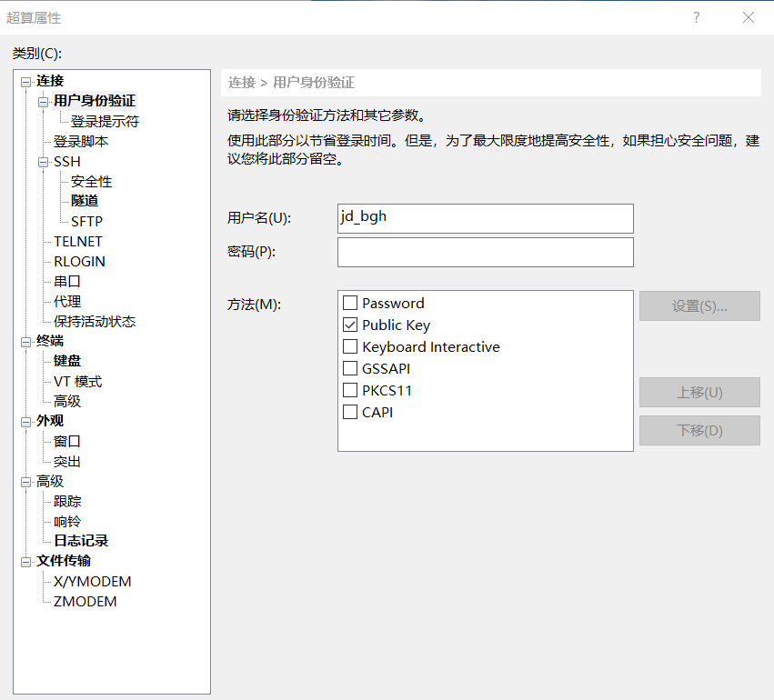The width and height of the screenshot is (774, 700).
Task: Open the 隧道 settings page
Action: tap(85, 201)
